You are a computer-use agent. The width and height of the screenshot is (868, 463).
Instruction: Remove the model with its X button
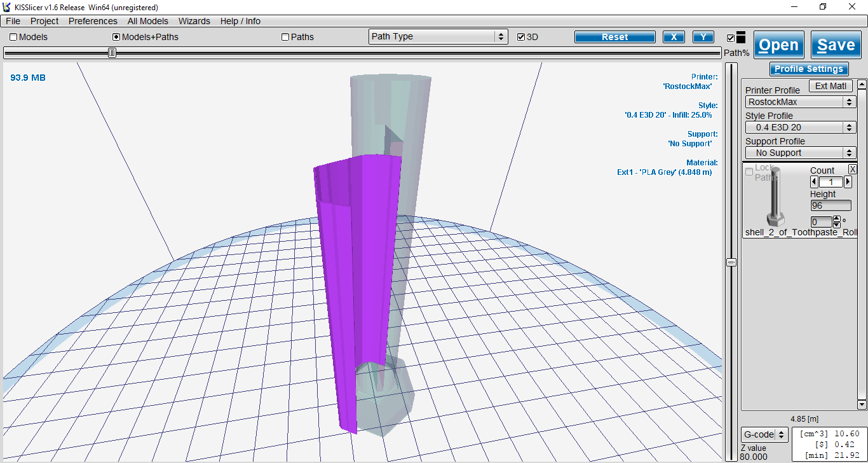(853, 169)
